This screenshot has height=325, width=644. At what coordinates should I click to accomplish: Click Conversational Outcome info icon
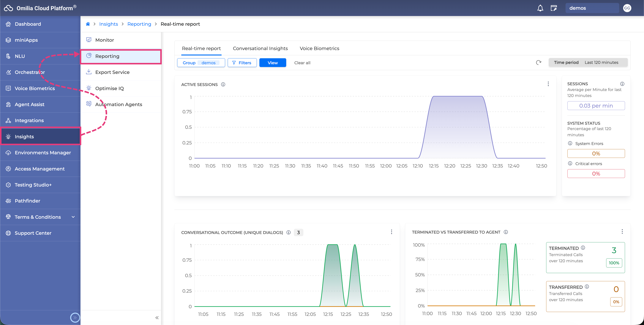pyautogui.click(x=288, y=232)
